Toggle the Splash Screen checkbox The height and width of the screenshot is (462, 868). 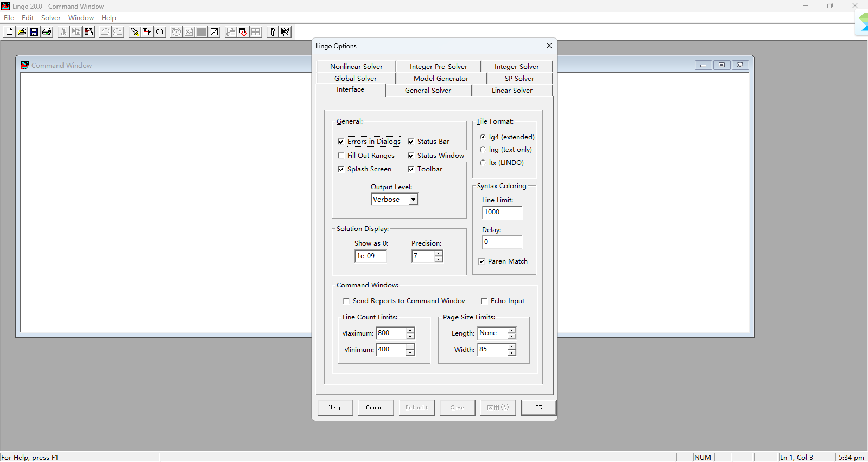tap(365, 169)
